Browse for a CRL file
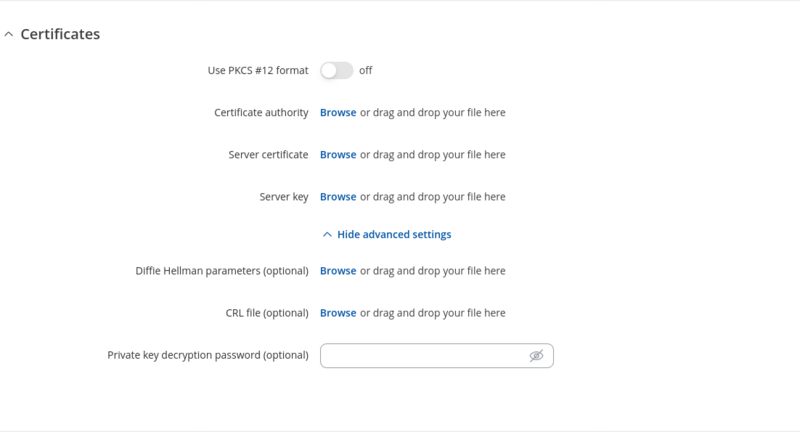This screenshot has width=800, height=432. (x=338, y=313)
